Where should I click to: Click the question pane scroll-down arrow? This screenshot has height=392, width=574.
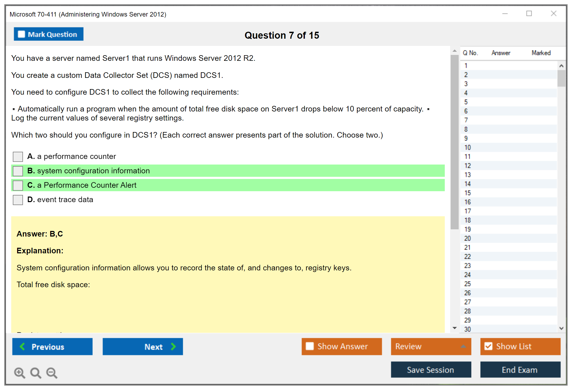point(455,328)
